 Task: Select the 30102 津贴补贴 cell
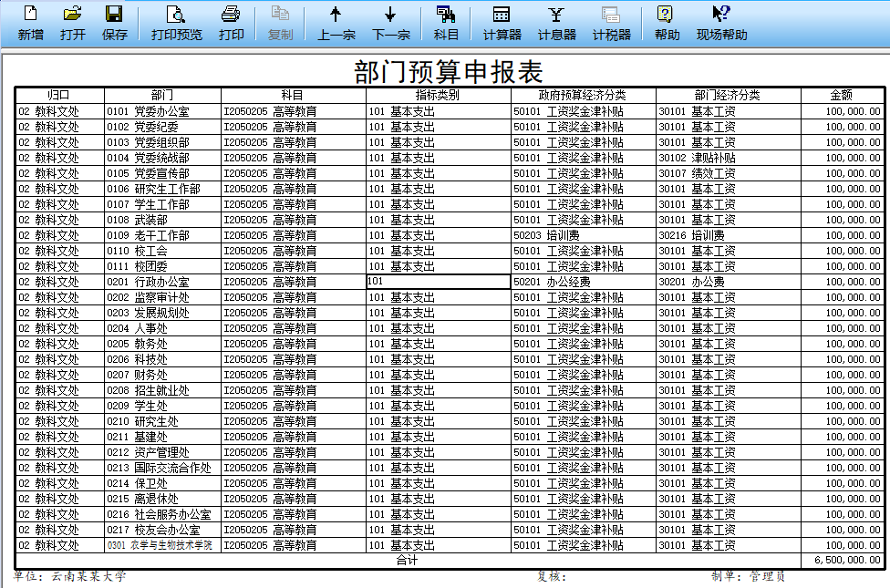[x=728, y=159]
